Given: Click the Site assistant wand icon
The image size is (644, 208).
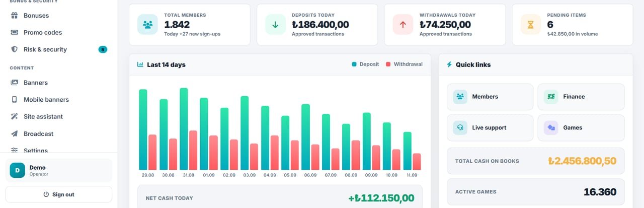Looking at the screenshot, I should coord(15,116).
